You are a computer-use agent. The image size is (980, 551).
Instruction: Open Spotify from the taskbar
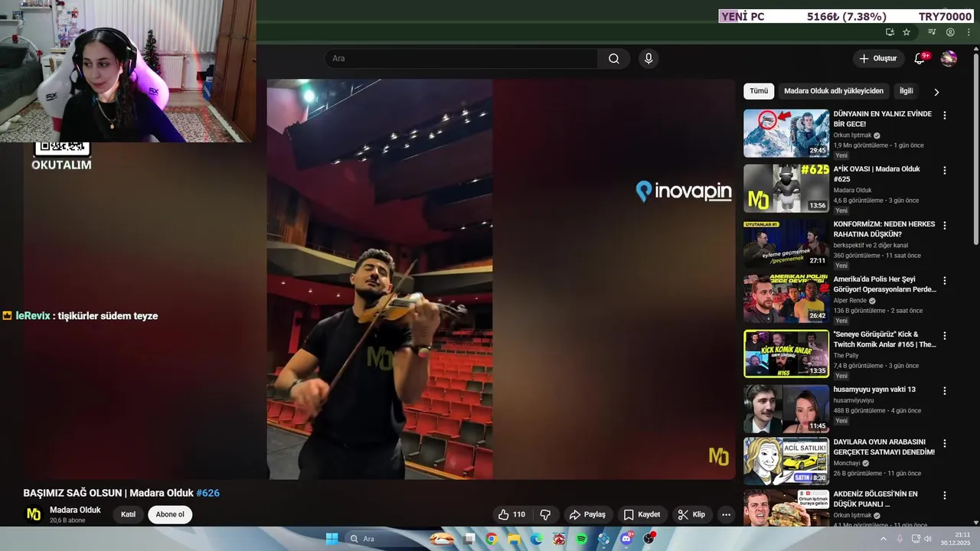pyautogui.click(x=581, y=539)
